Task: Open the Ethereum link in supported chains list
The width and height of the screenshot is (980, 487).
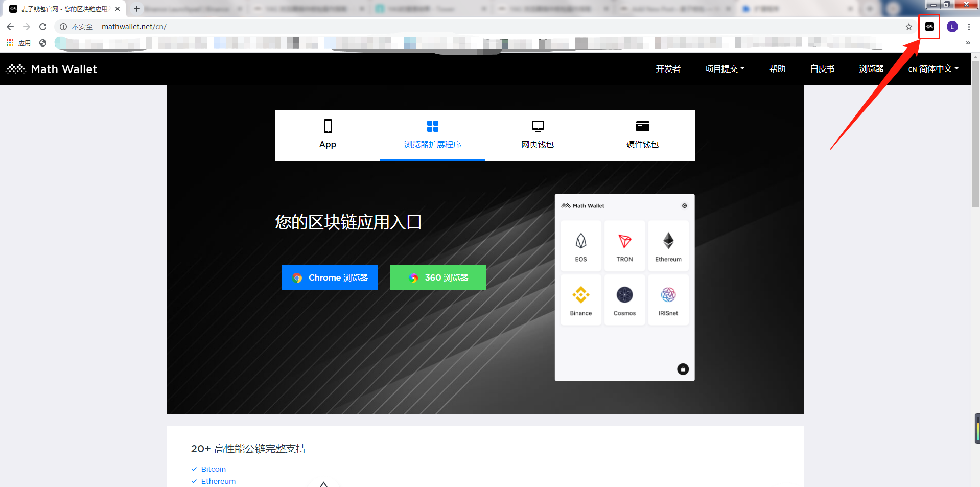Action: coord(218,481)
